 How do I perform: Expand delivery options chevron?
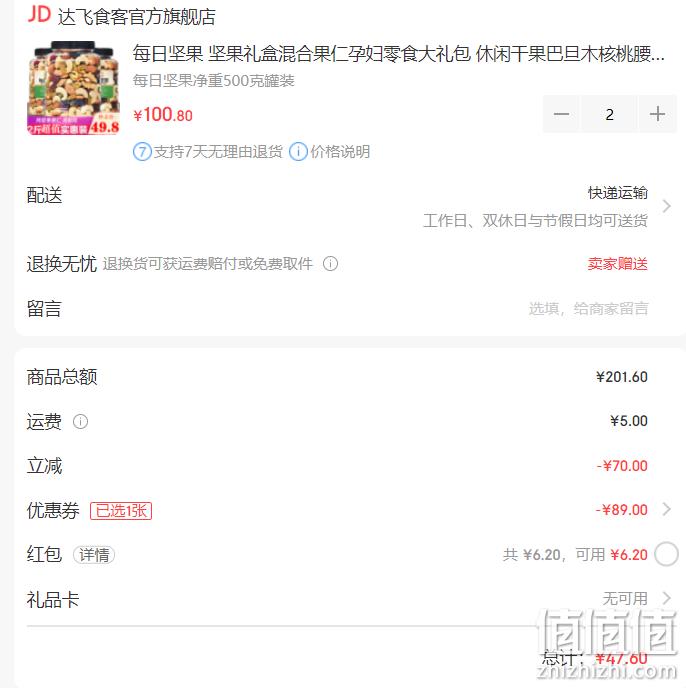tap(667, 206)
